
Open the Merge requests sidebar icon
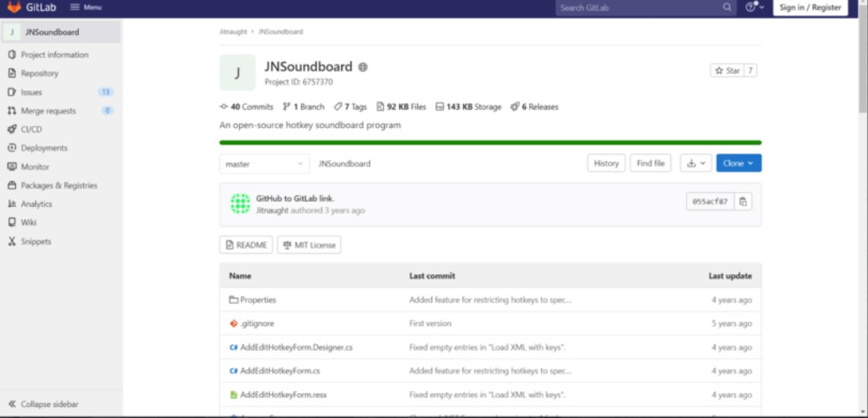tap(12, 111)
